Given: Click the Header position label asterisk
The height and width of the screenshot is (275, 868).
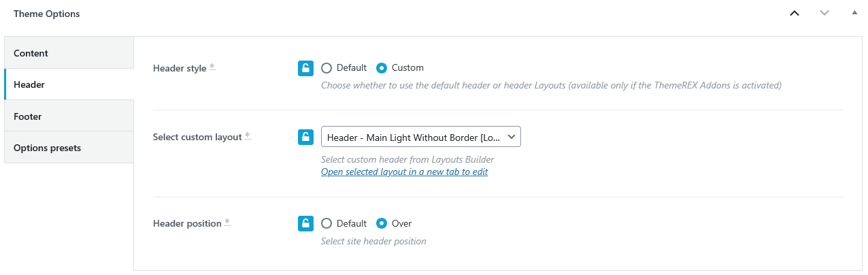Looking at the screenshot, I should (227, 222).
